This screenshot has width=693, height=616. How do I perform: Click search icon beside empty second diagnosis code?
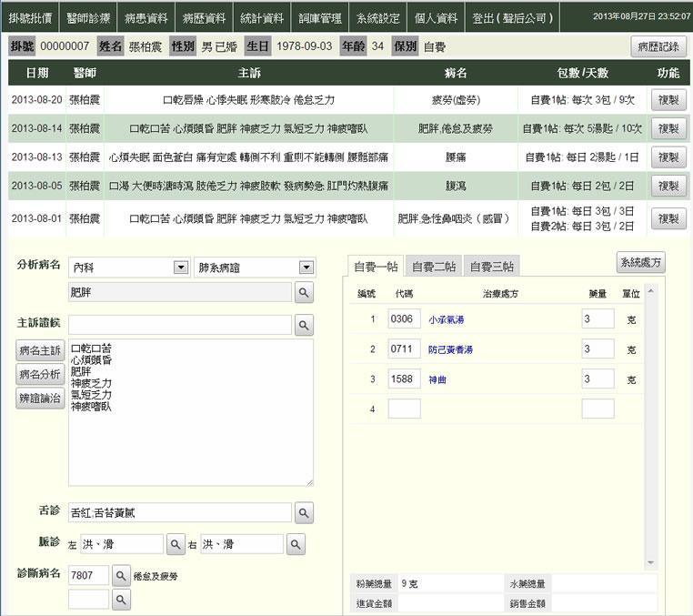coord(121,599)
